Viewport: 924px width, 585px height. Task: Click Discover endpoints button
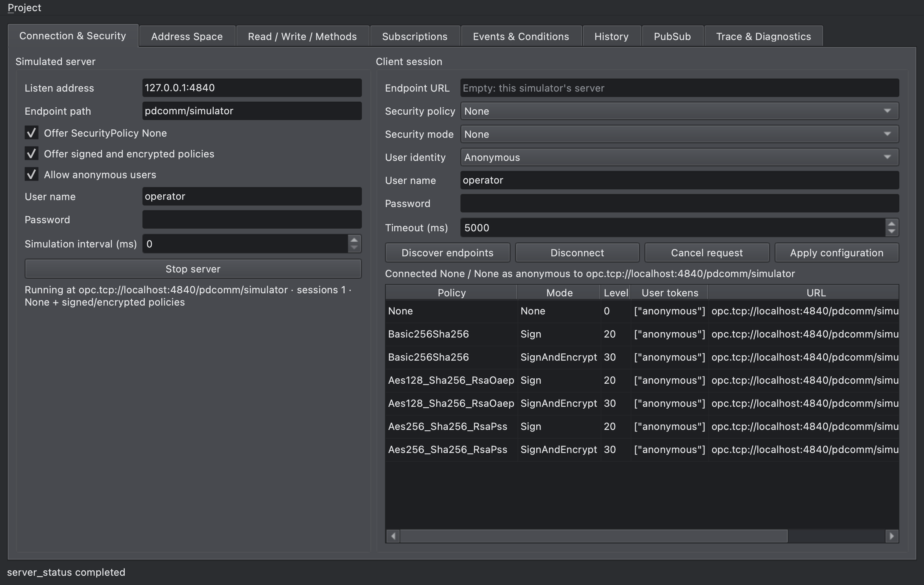447,253
